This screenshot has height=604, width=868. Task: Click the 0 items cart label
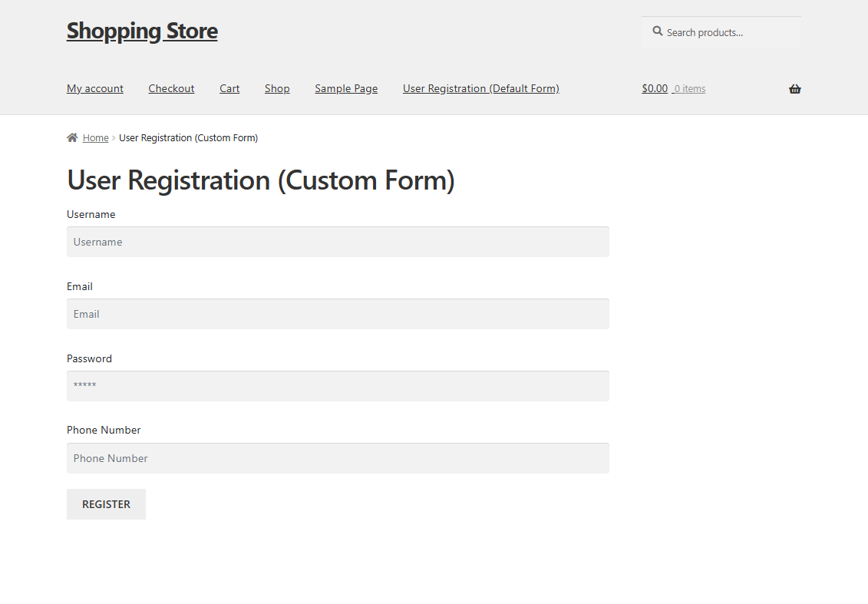(x=689, y=88)
